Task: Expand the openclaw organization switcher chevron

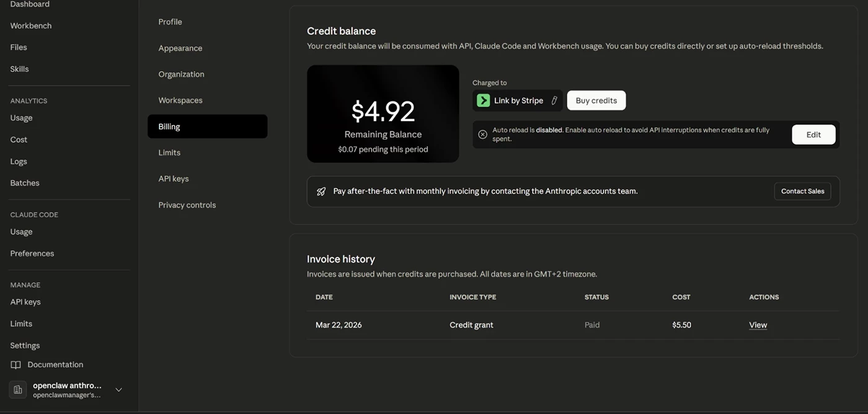Action: pos(118,390)
